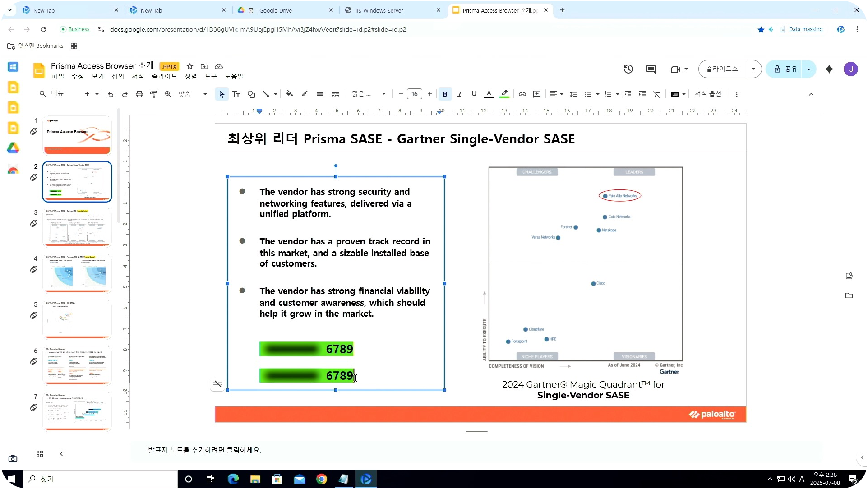
Task: Search menus with the 메뉴 button
Action: point(52,94)
